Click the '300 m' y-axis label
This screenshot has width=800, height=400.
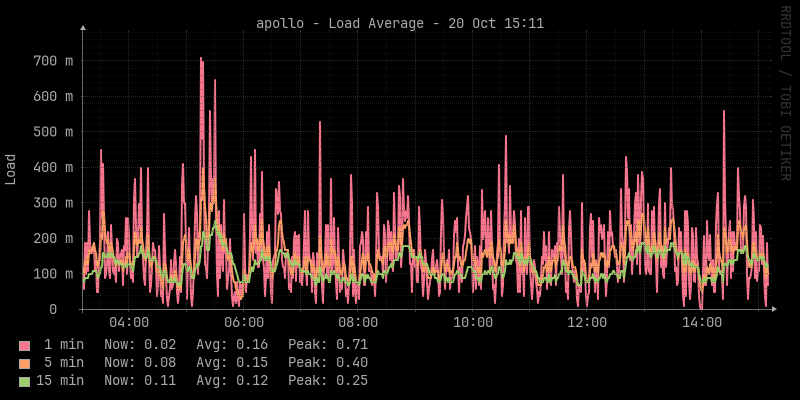click(x=54, y=203)
